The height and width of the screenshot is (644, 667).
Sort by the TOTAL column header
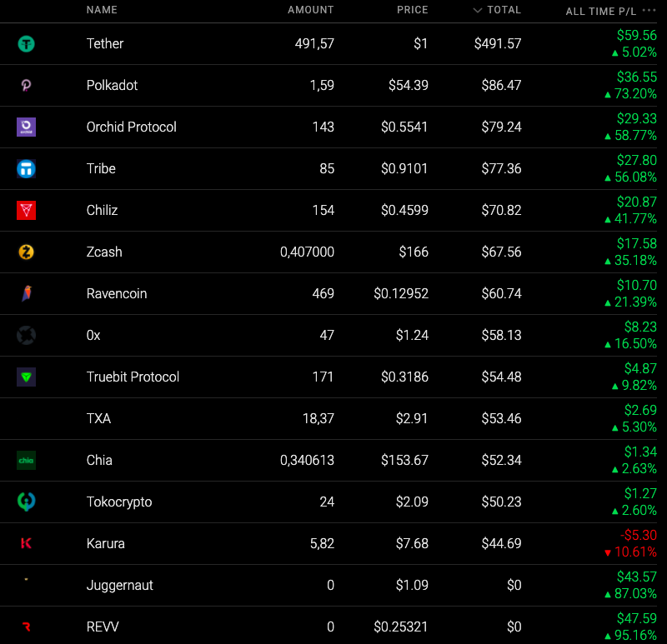[504, 10]
